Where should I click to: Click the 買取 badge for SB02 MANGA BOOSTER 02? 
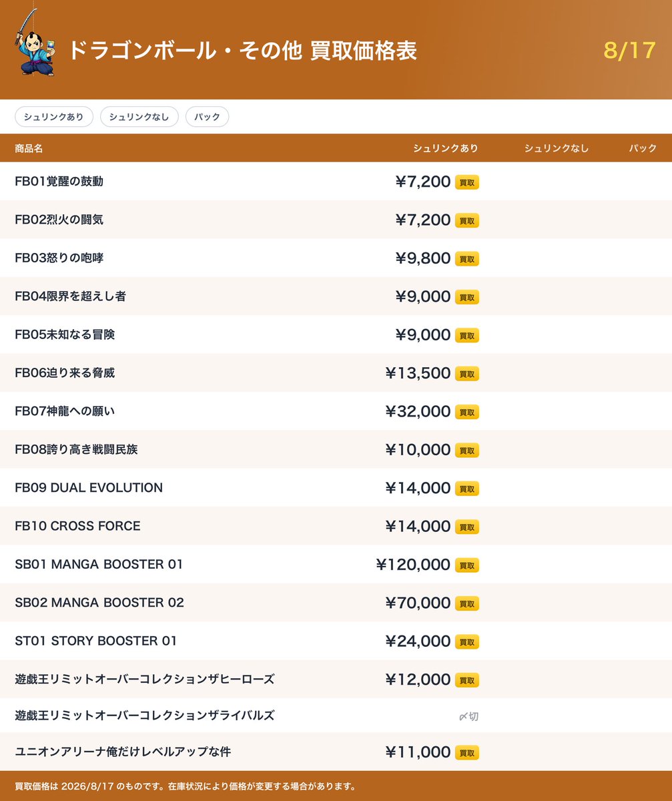click(467, 603)
